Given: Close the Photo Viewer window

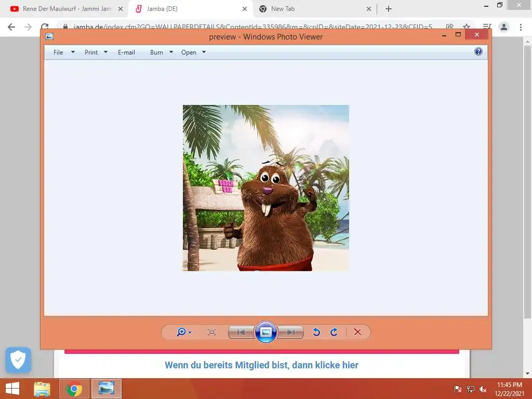Looking at the screenshot, I should (477, 35).
